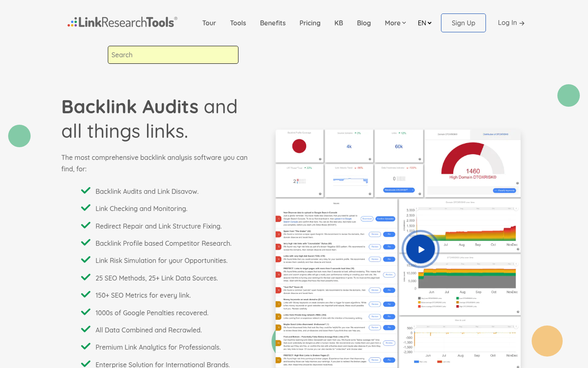Click the Log In link

click(x=511, y=23)
